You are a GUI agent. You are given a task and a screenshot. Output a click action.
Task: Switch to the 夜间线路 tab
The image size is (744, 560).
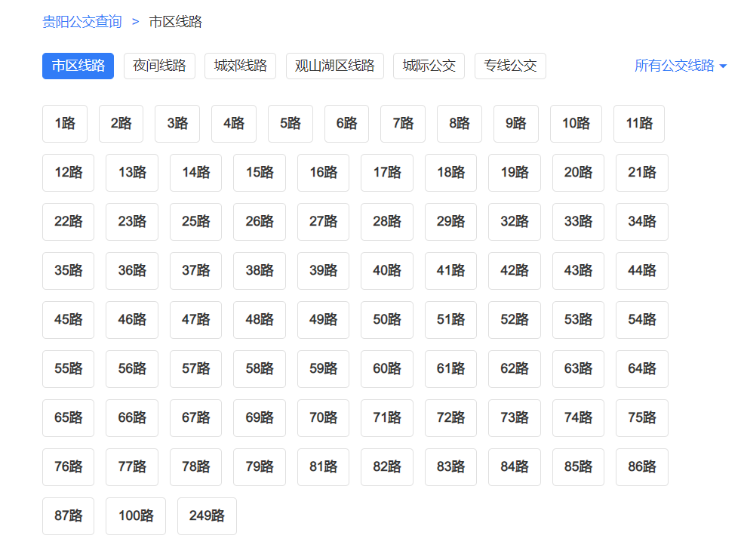159,66
